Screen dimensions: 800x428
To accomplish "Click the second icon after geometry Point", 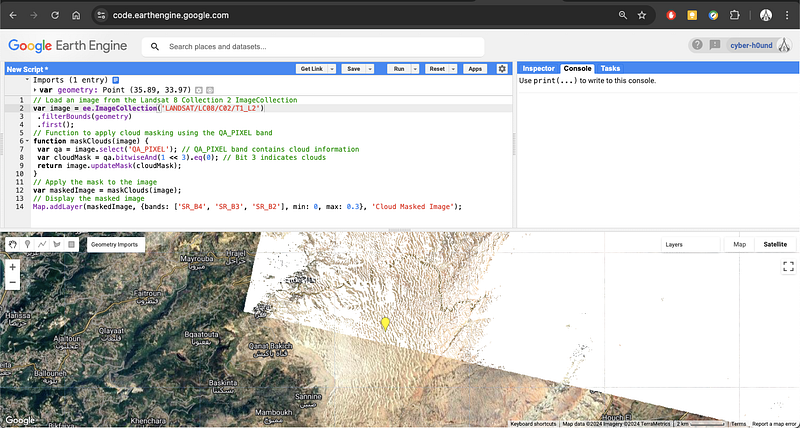I will 209,90.
